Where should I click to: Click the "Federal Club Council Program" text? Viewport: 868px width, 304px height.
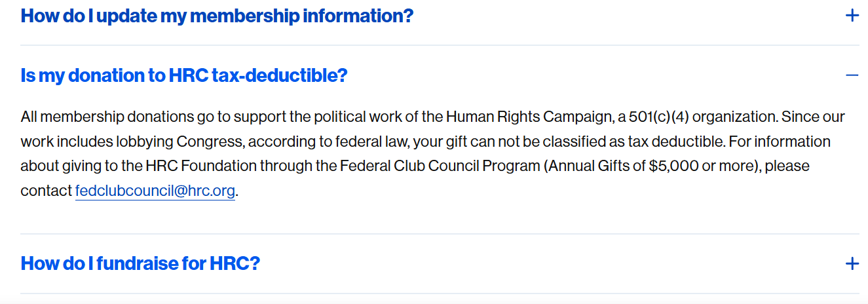point(440,166)
